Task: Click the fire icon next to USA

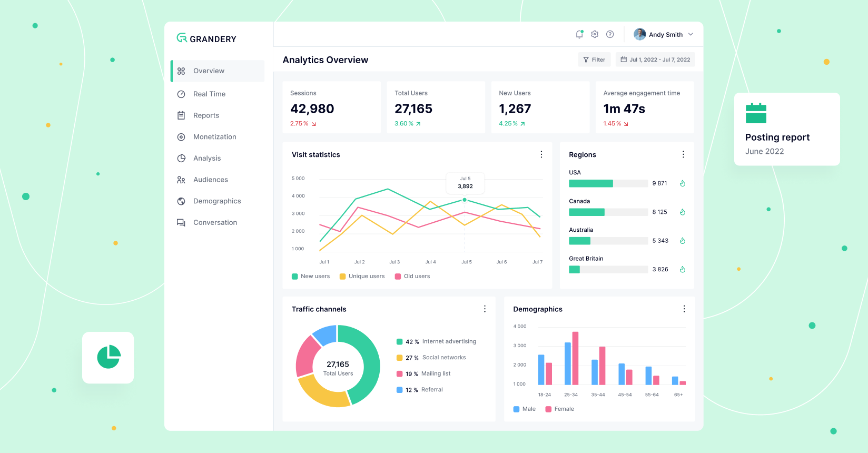Action: (682, 183)
